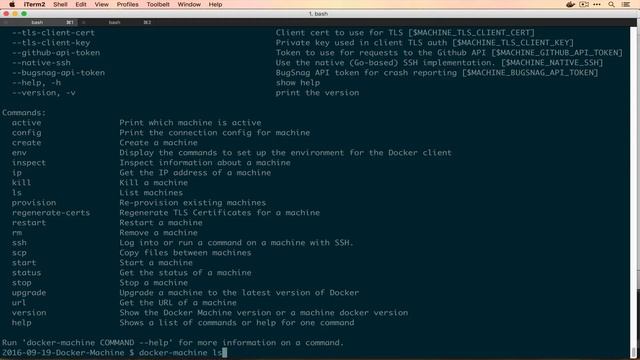
Task: Click the 'status' command name
Action: 26,273
